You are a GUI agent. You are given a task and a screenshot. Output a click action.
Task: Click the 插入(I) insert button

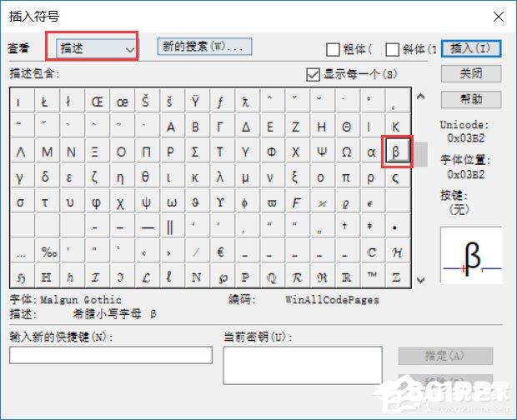coord(471,49)
